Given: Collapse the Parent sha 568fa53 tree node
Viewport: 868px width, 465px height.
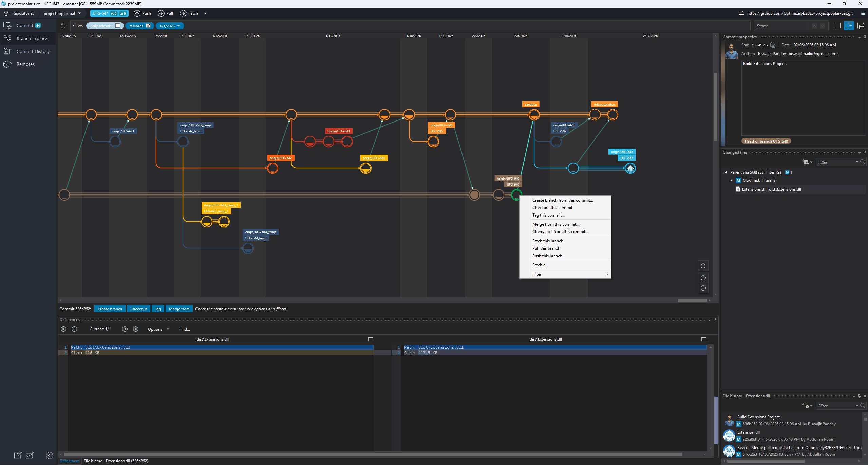Looking at the screenshot, I should [725, 172].
